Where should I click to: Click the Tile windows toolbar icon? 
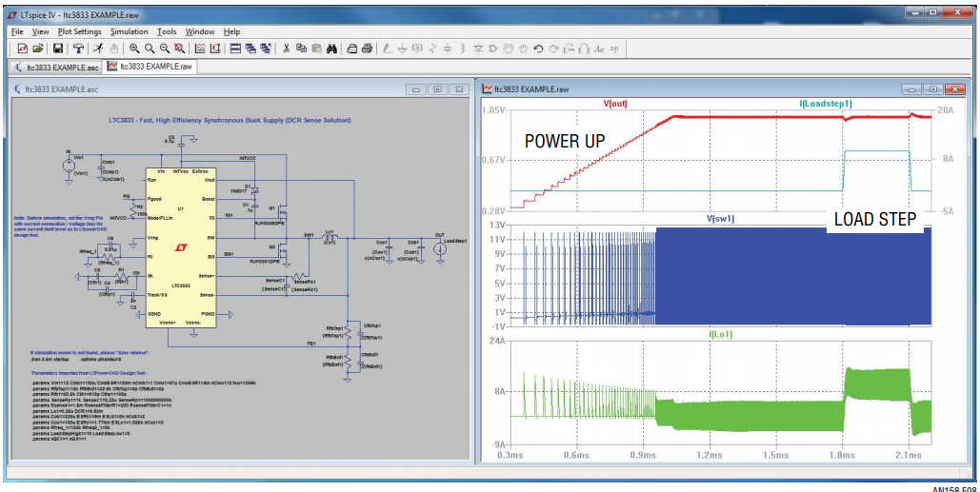pos(235,49)
